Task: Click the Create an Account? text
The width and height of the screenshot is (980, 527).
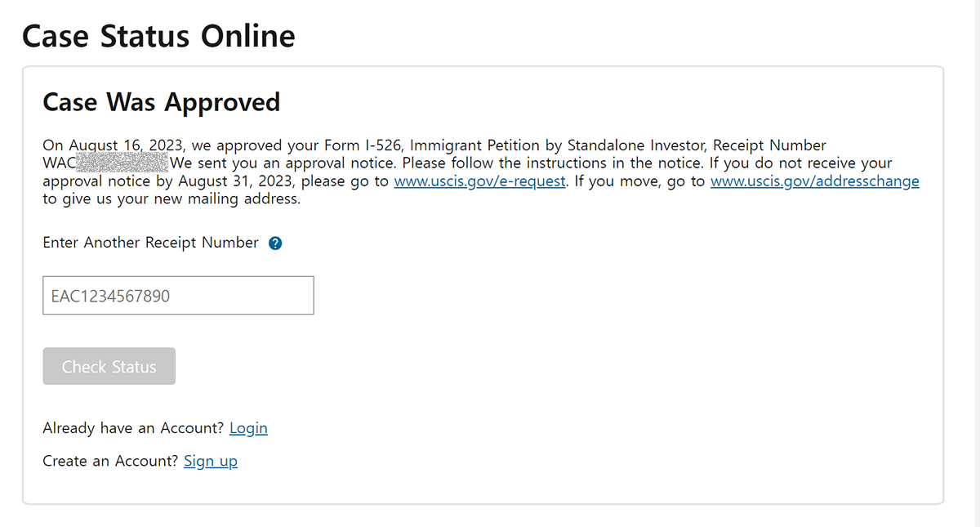Action: [110, 461]
